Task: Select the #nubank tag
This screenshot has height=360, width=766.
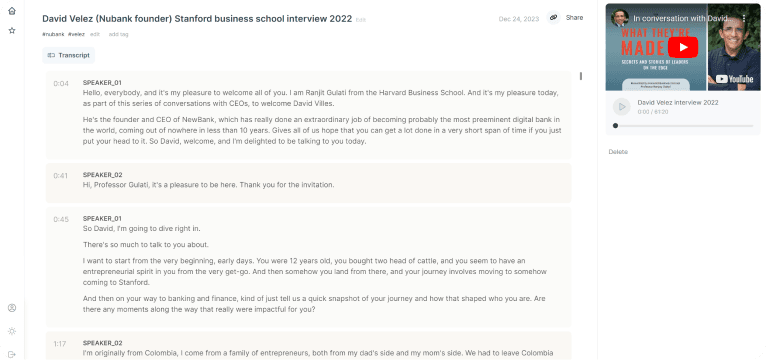Action: (53, 34)
